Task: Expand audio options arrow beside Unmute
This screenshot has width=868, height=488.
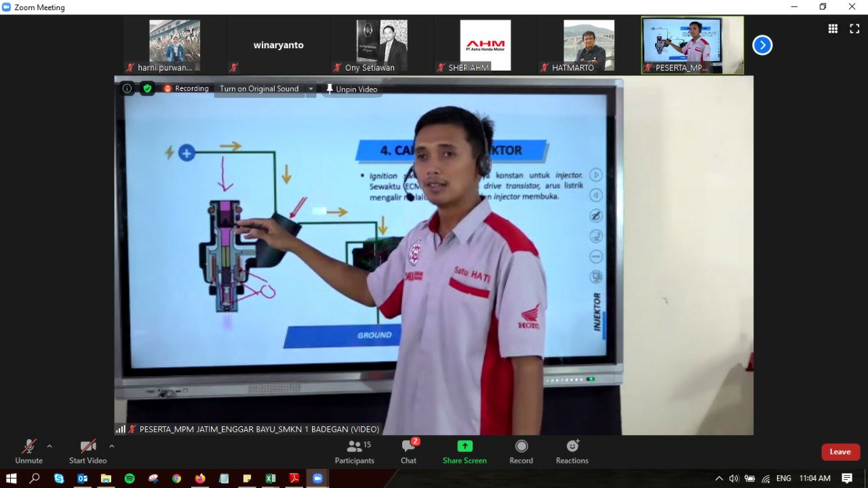Action: pyautogui.click(x=50, y=446)
